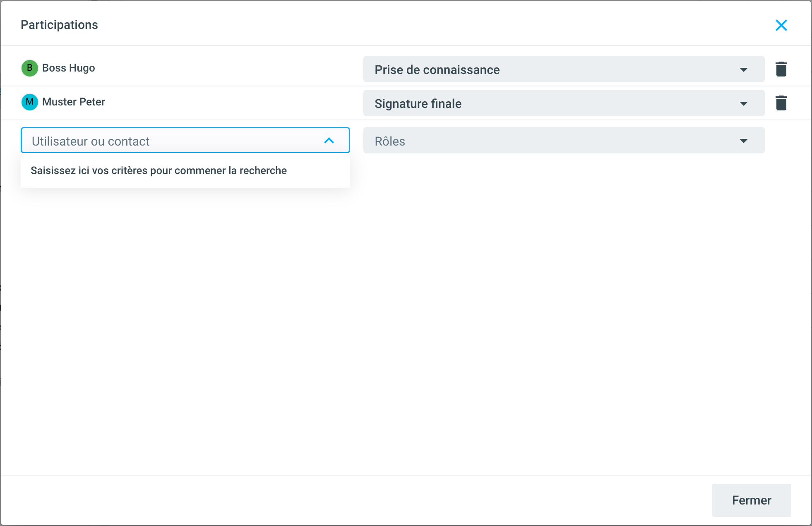Delete the Boss Hugo participation

781,69
